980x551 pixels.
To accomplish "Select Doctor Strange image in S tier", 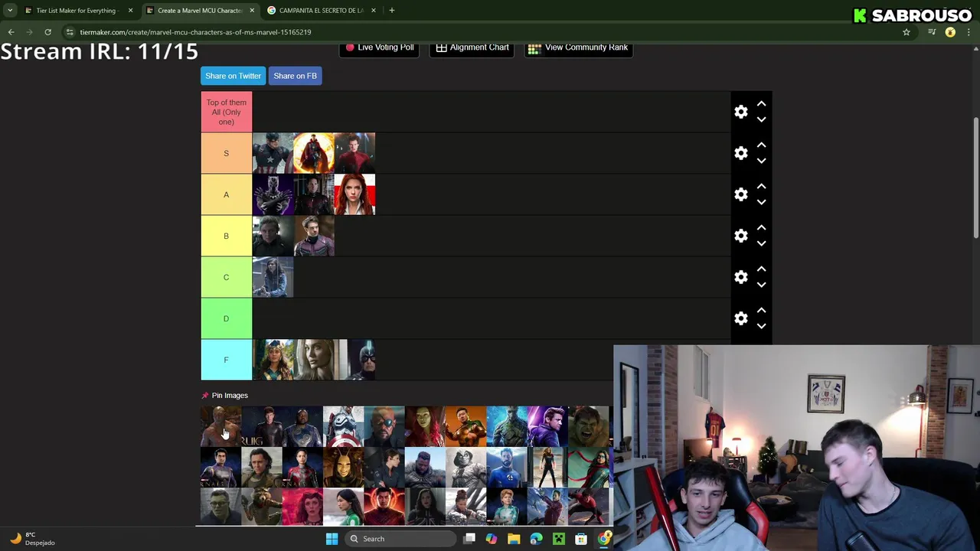I will (313, 153).
